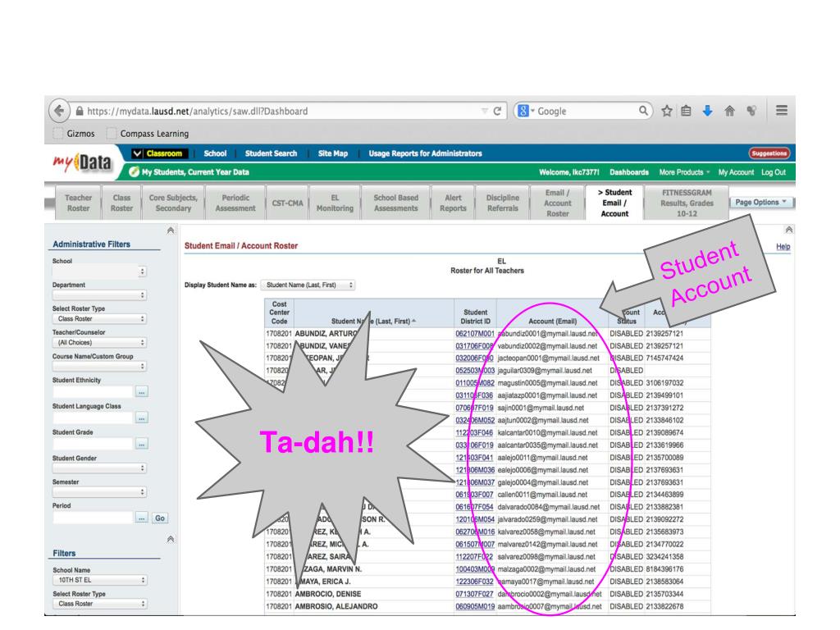Open the Page Options dropdown
Screen dimensions: 840x630
pyautogui.click(x=760, y=203)
